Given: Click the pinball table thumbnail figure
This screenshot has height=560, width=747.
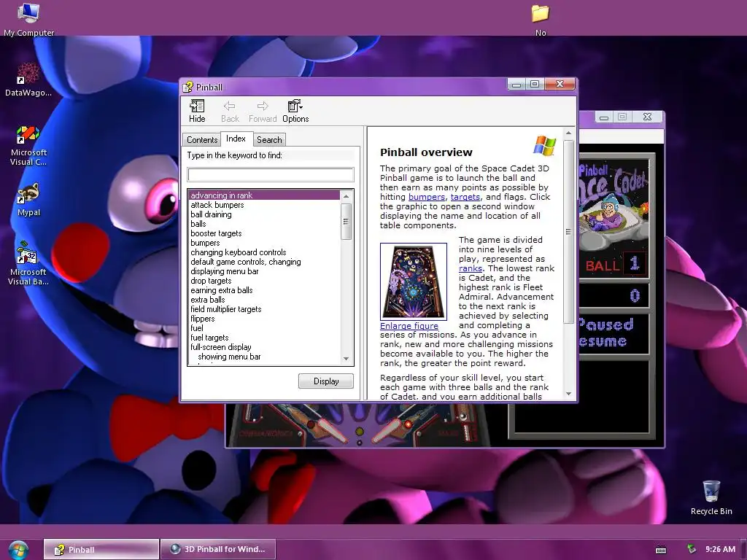Looking at the screenshot, I should (x=413, y=281).
